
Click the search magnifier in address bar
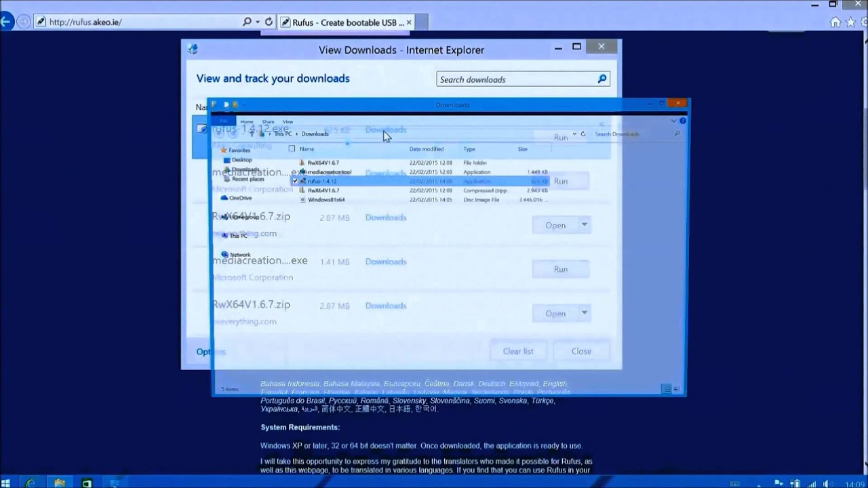pyautogui.click(x=248, y=22)
